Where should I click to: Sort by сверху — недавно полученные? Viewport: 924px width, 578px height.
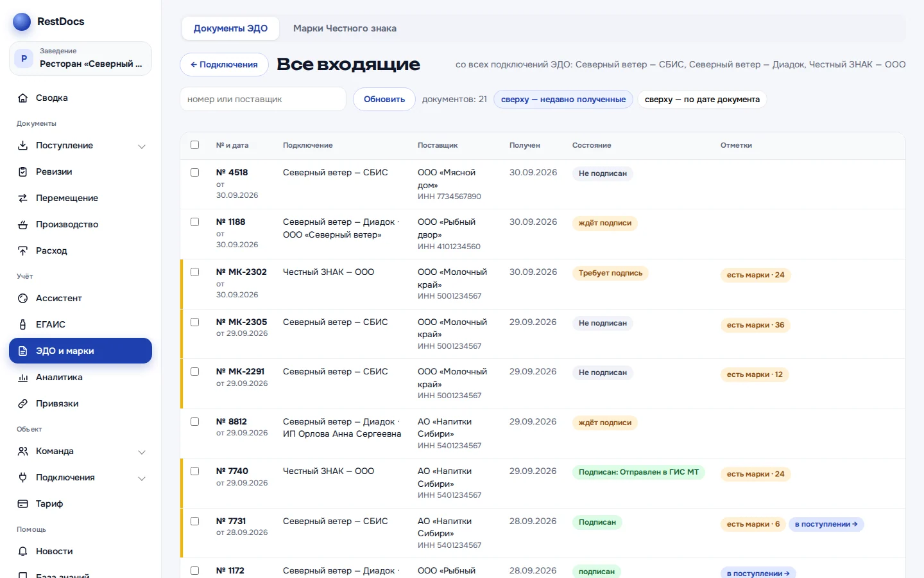click(563, 100)
